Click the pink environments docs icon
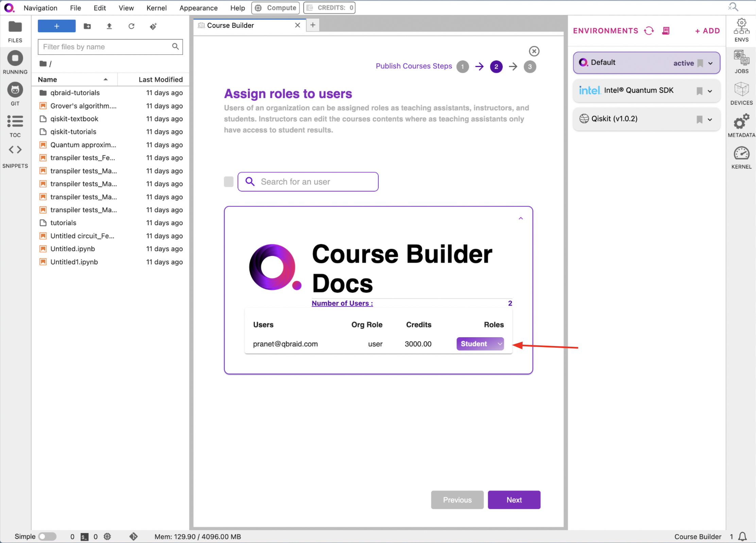 click(666, 31)
